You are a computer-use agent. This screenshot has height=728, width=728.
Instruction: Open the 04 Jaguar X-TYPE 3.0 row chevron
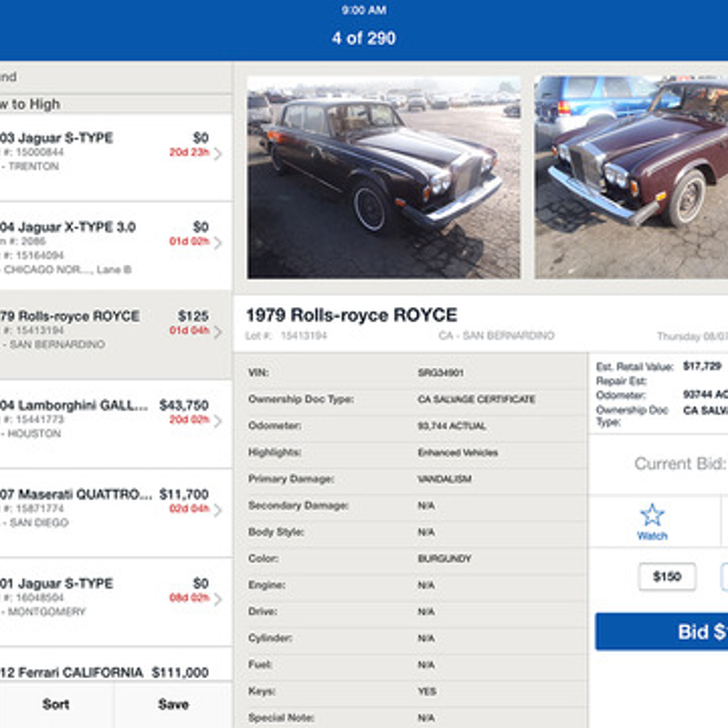pos(218,243)
